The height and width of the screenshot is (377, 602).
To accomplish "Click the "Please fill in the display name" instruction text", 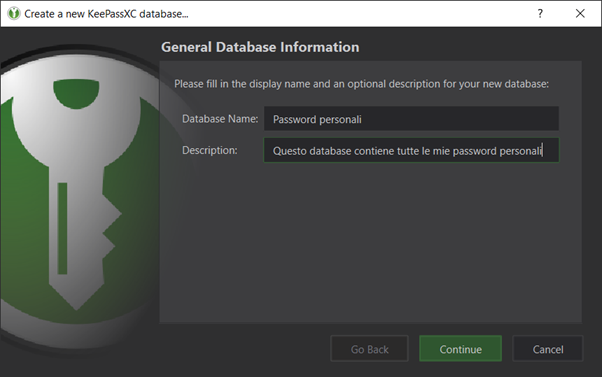I will [362, 84].
